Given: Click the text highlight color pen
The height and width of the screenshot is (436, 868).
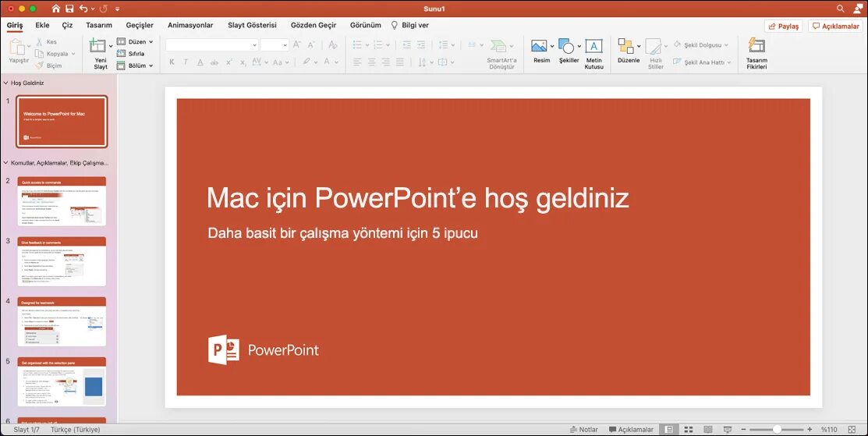Looking at the screenshot, I should click(x=306, y=62).
